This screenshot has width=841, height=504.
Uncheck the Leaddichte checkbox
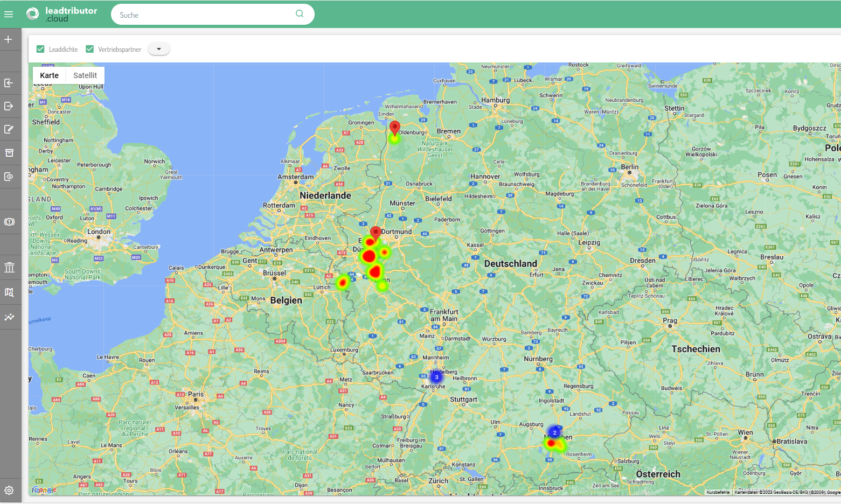coord(40,49)
